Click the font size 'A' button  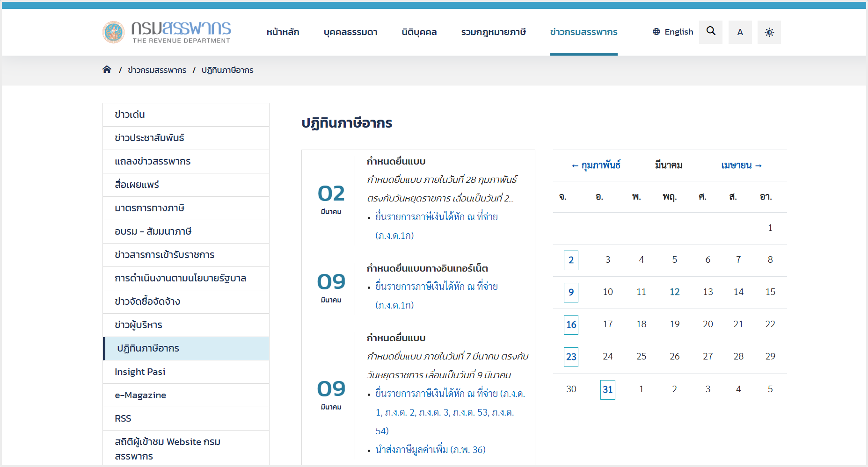point(740,32)
